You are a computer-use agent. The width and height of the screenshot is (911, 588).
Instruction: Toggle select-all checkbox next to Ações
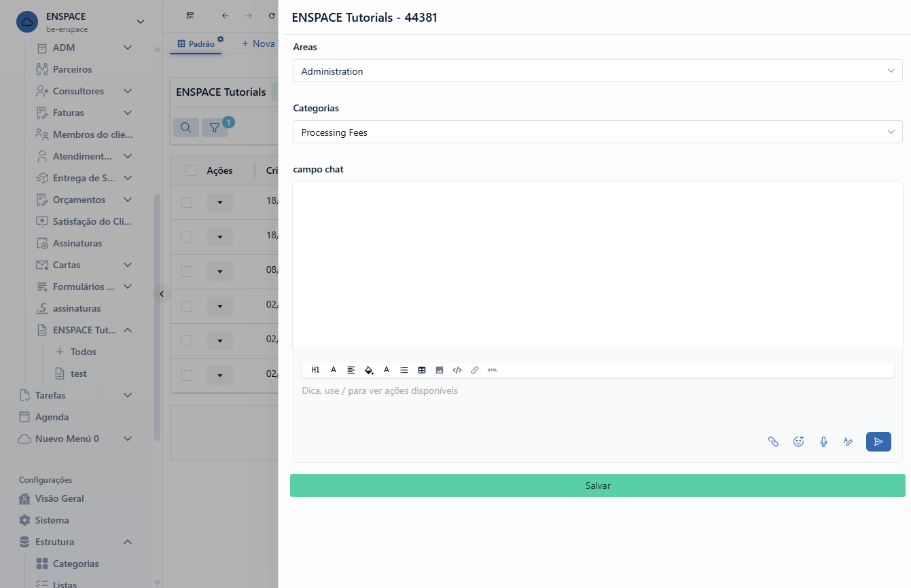point(191,170)
